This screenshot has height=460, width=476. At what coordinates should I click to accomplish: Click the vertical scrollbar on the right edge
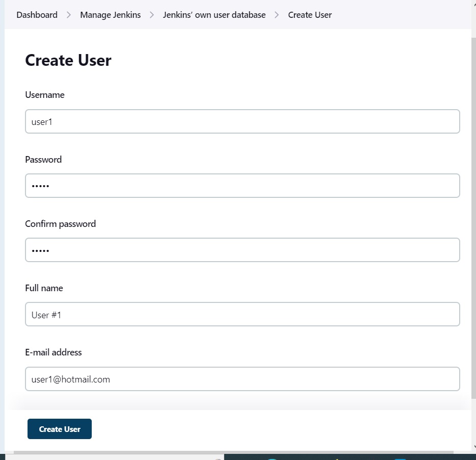[473, 213]
